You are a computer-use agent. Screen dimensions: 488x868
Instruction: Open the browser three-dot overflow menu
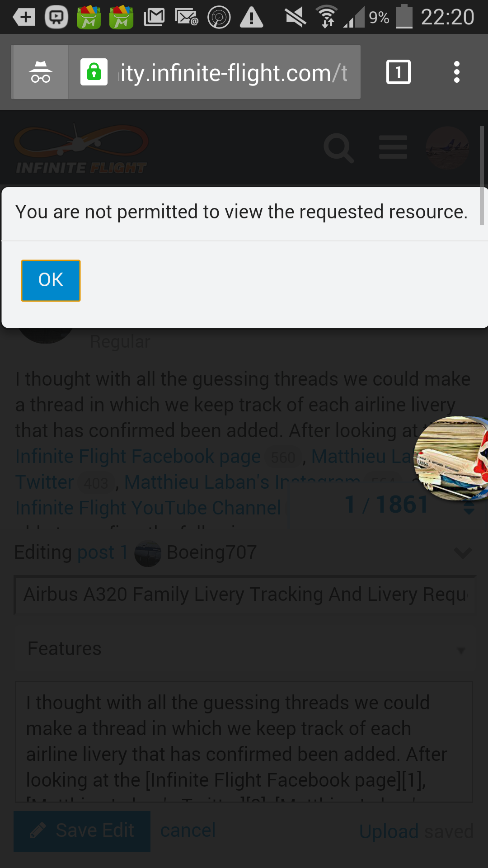point(457,72)
